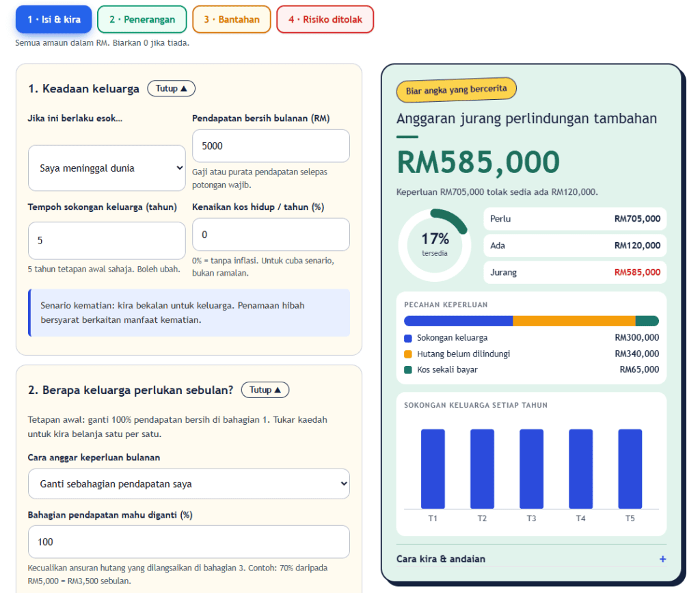The height and width of the screenshot is (593, 700).
Task: Click the "Senario kematian" info note
Action: pyautogui.click(x=189, y=313)
